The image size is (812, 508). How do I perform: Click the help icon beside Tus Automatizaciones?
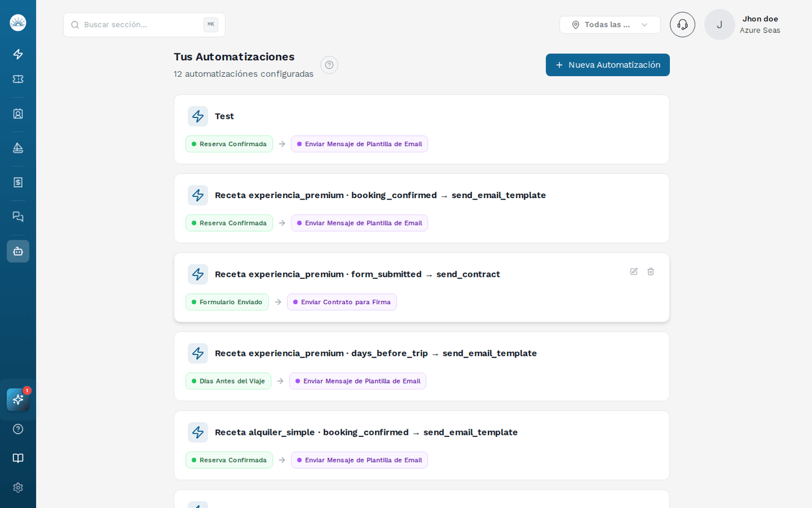329,65
